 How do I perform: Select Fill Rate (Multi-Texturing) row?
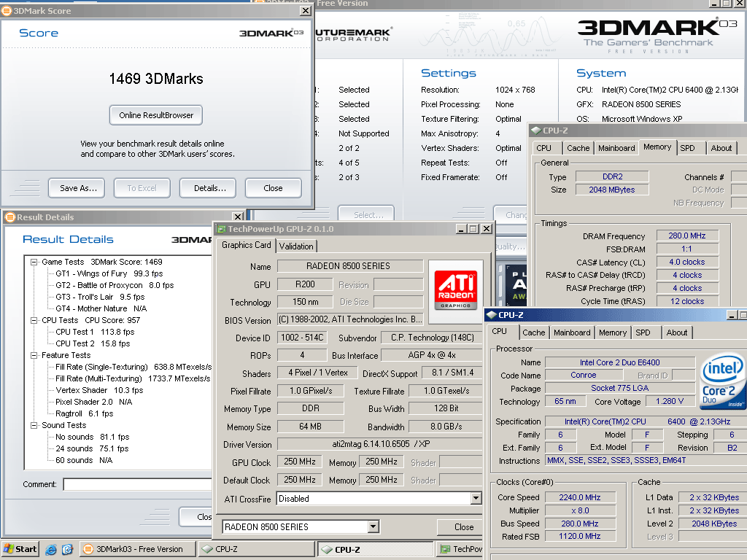click(133, 378)
